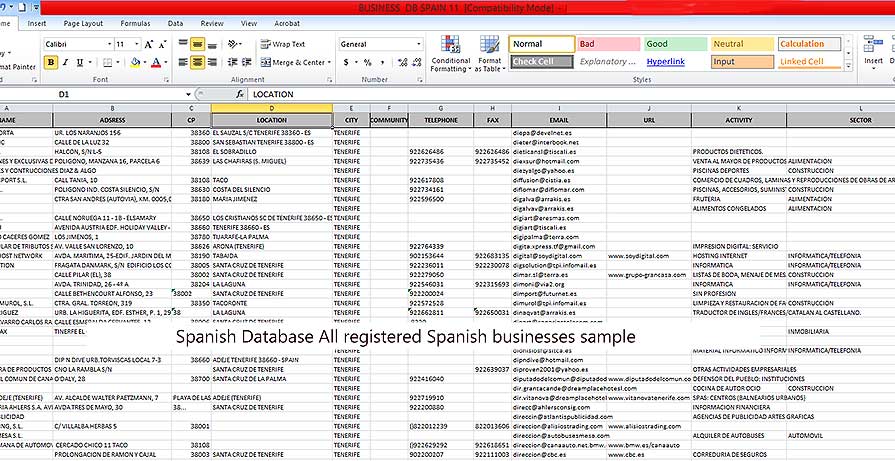Apply red font color
This screenshot has height=461, width=895.
156,62
